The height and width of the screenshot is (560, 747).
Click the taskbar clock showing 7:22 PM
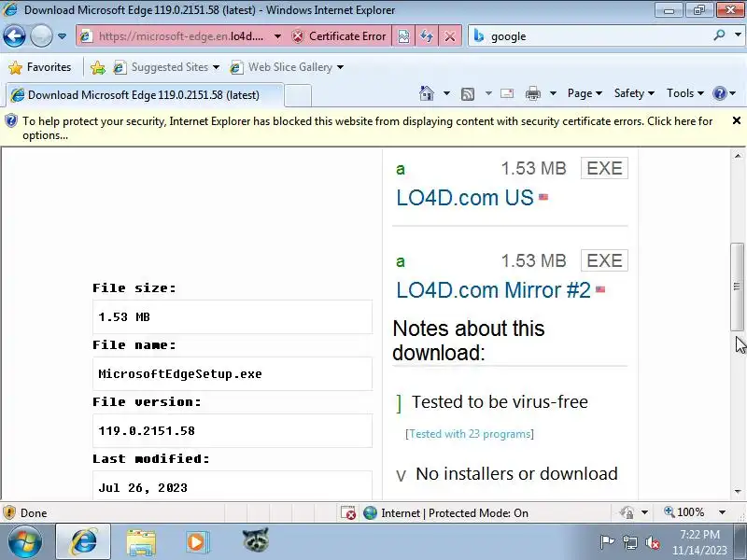699,542
